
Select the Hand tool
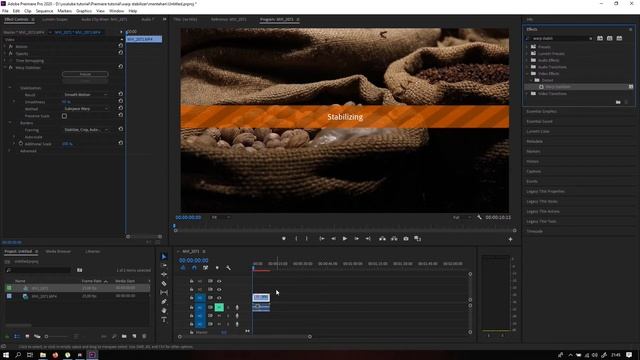[x=164, y=311]
